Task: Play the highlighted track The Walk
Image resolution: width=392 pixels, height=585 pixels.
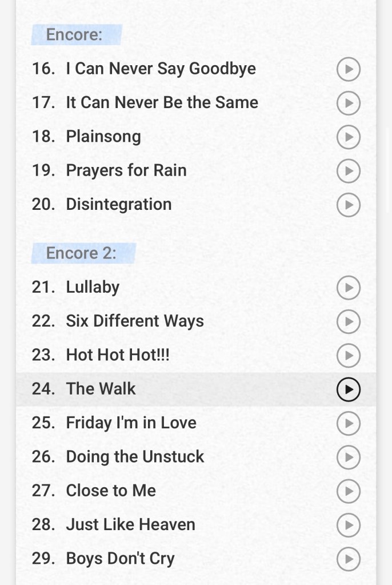Action: pos(348,389)
